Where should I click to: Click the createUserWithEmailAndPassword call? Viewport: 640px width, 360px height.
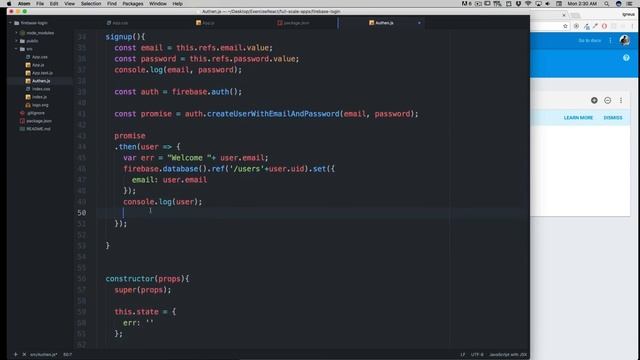tap(273, 114)
